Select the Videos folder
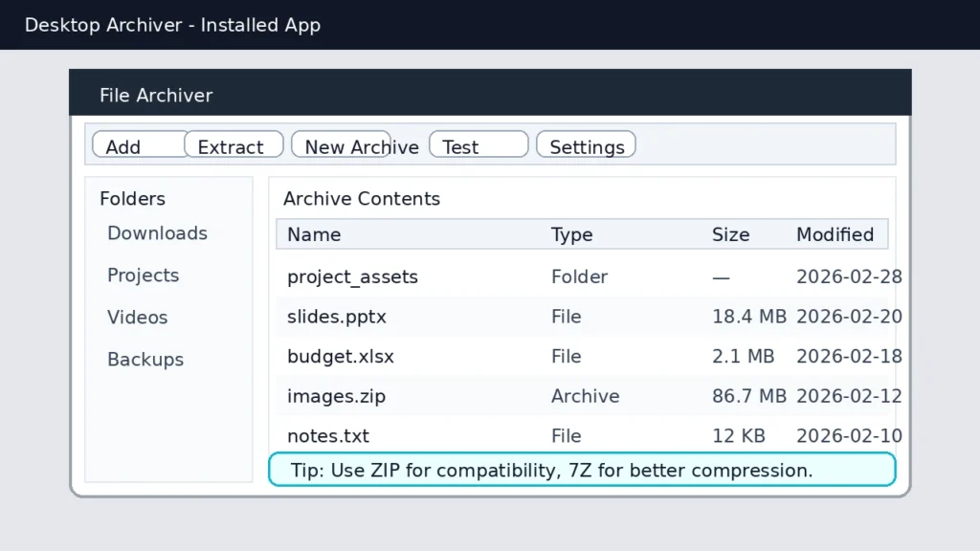The image size is (980, 551). [x=137, y=318]
